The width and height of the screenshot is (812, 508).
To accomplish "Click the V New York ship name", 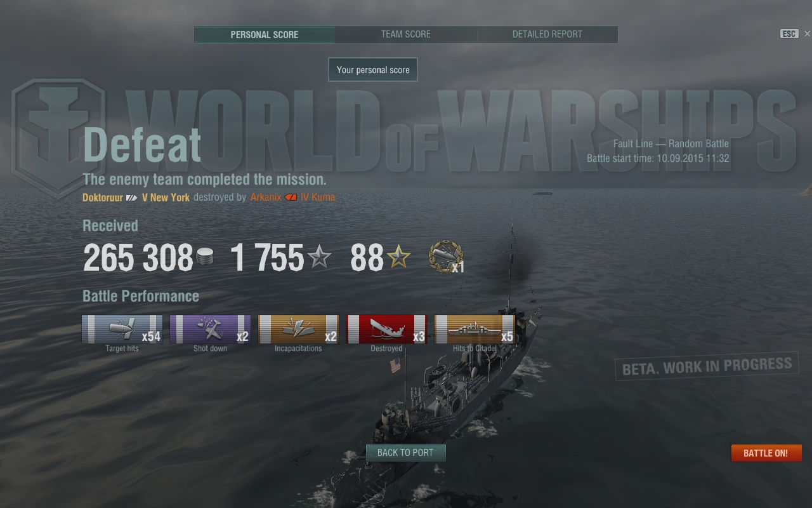I will [x=166, y=197].
